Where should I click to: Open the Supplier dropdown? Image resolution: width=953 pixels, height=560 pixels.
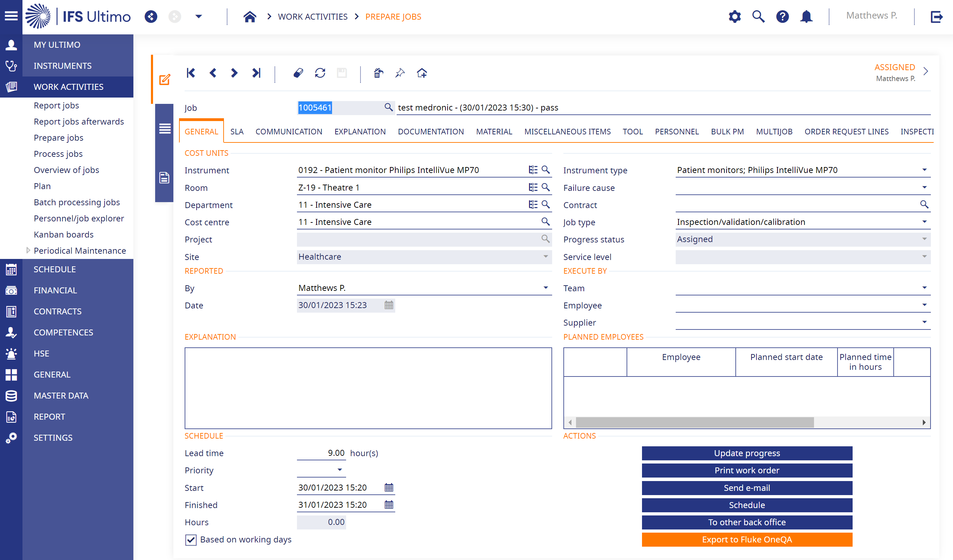(x=924, y=322)
